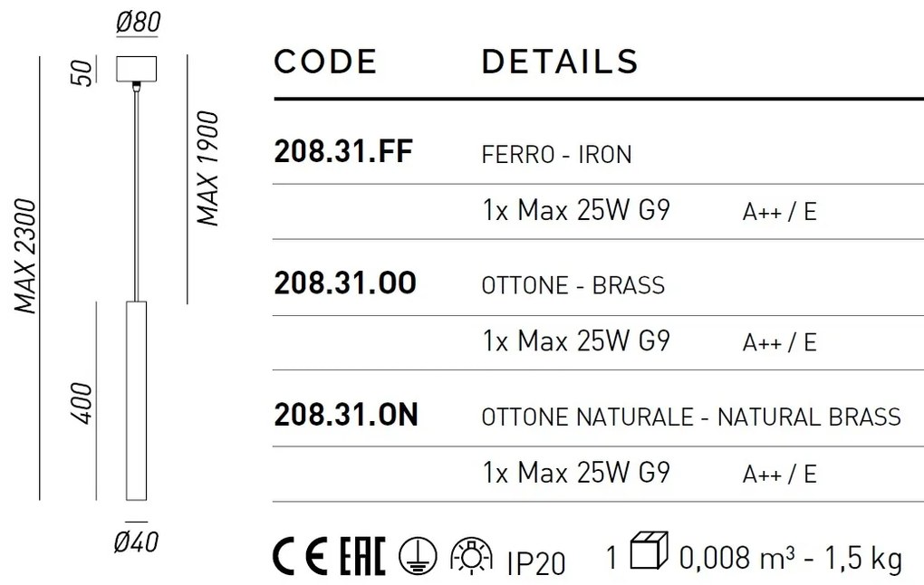924x585 pixels.
Task: Select product code 208.31.ON
Action: tap(346, 415)
